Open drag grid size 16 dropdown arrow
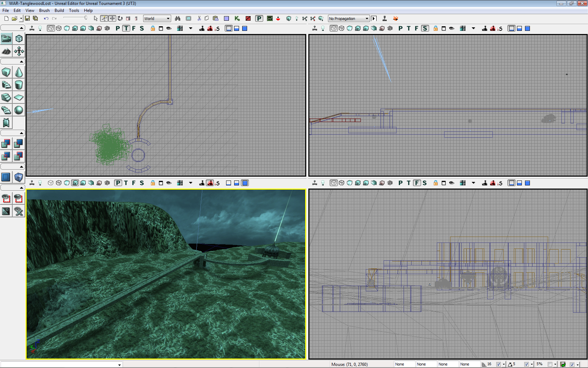588x368 pixels. coord(504,364)
